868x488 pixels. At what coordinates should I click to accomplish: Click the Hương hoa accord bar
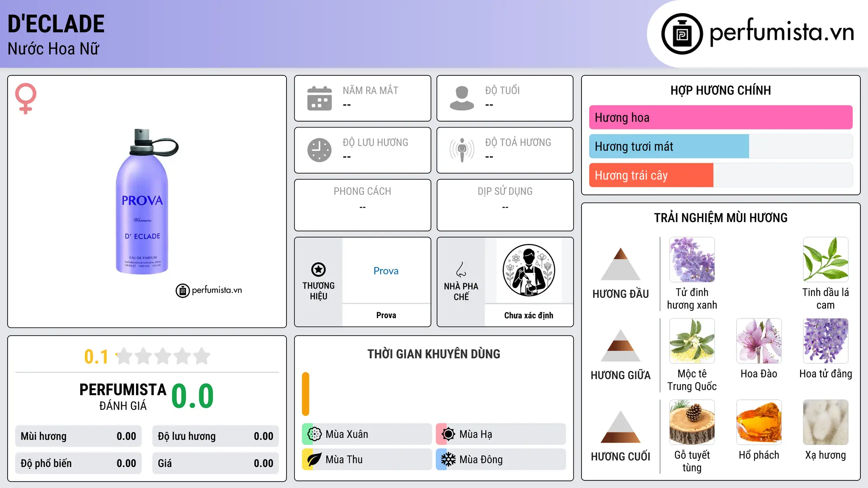(721, 117)
